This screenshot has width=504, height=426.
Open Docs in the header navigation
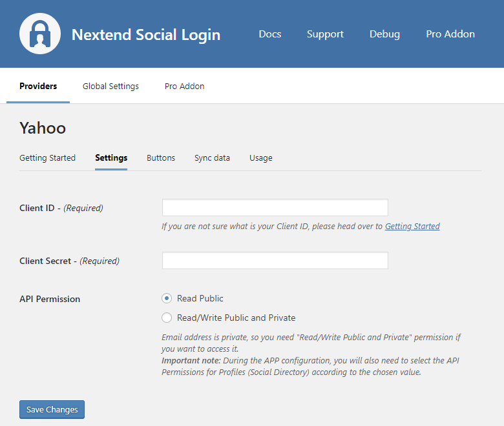coord(269,34)
